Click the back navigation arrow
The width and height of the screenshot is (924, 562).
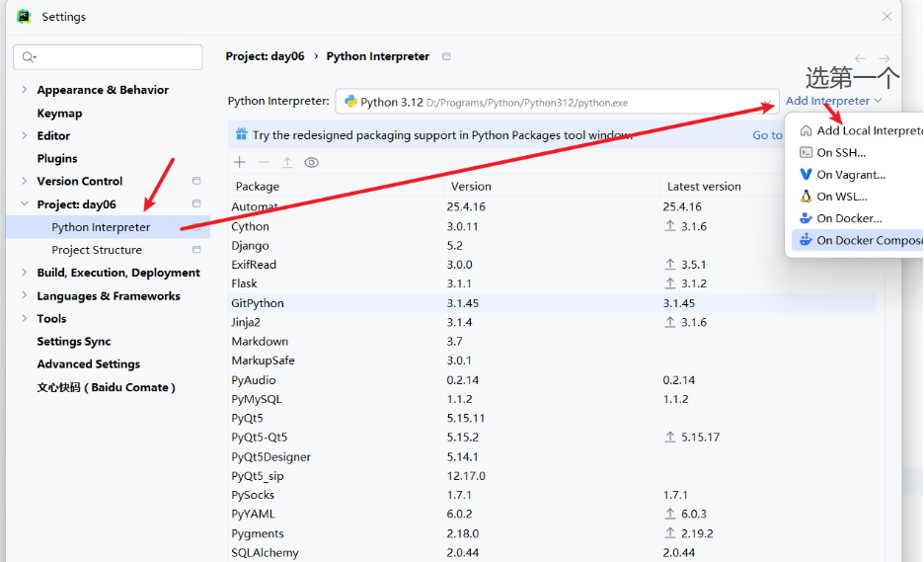tap(861, 58)
